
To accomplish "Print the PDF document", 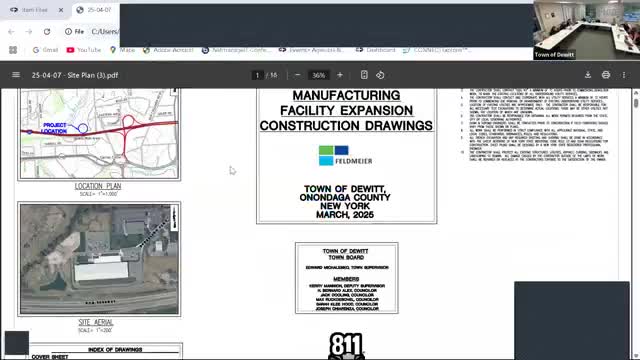I will (606, 75).
